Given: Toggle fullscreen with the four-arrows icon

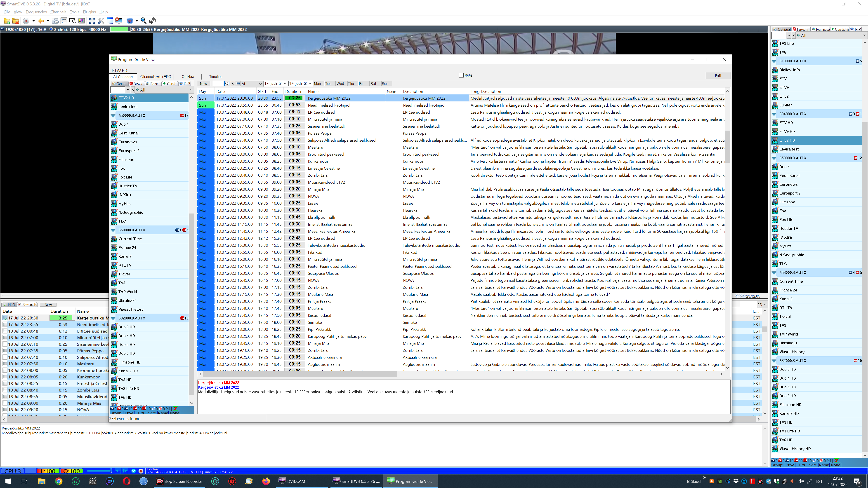Looking at the screenshot, I should 92,21.
